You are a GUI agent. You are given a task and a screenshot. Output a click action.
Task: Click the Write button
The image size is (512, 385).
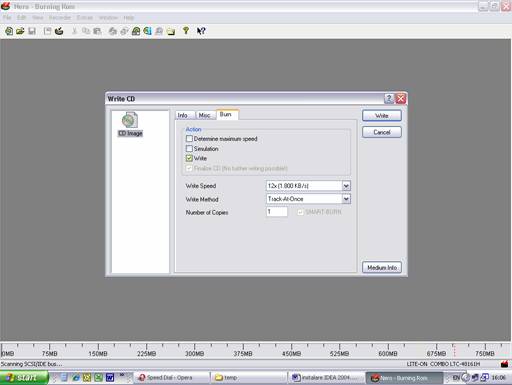click(x=382, y=116)
